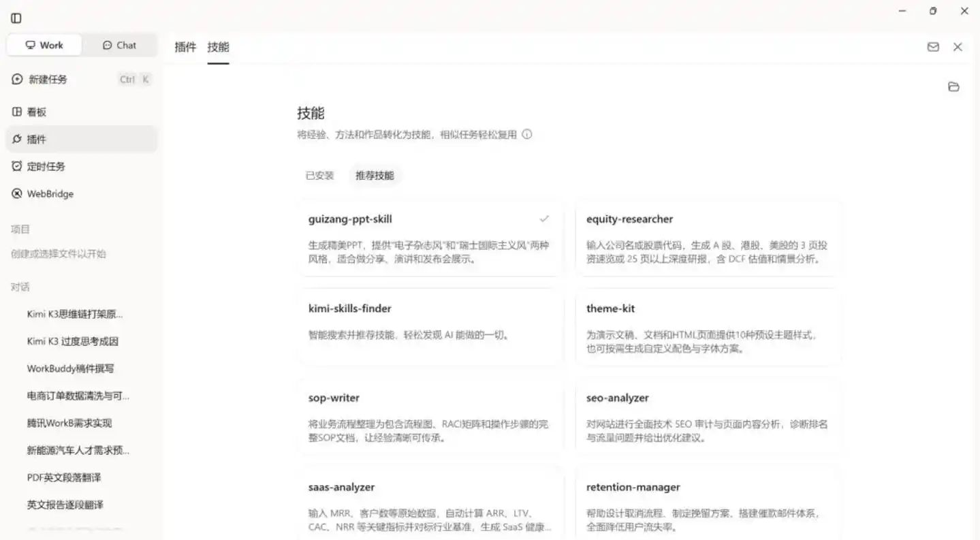Viewport: 980px width, 540px height.
Task: Click the 定时任务 alarm clock icon
Action: click(x=17, y=166)
